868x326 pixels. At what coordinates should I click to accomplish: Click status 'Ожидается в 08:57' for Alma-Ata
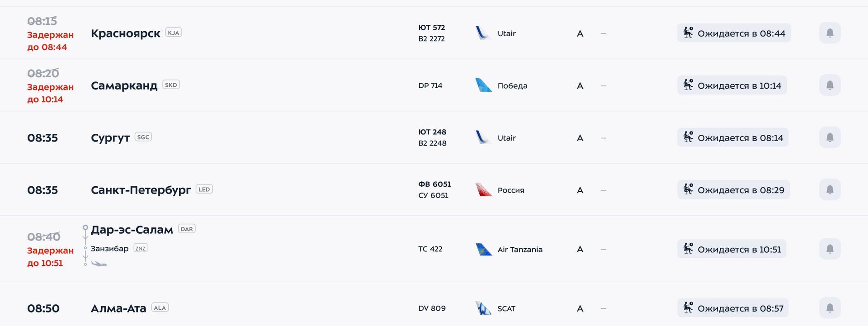pos(733,308)
